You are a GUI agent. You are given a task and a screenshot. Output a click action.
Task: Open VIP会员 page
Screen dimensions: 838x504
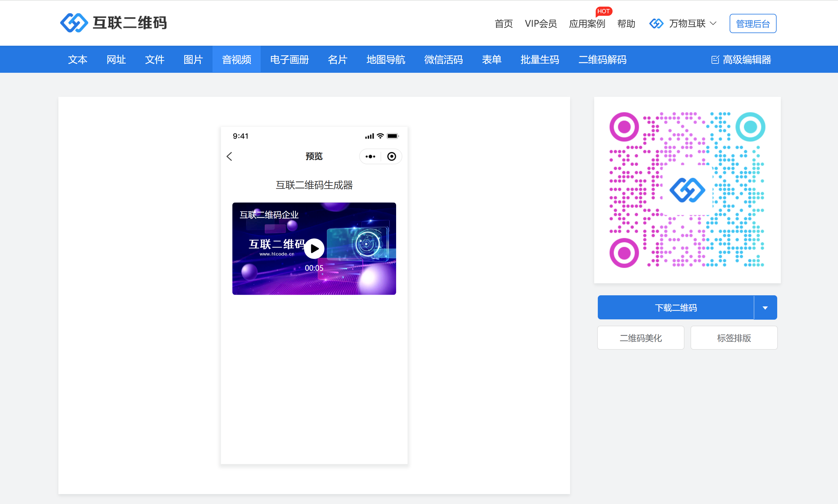(541, 23)
